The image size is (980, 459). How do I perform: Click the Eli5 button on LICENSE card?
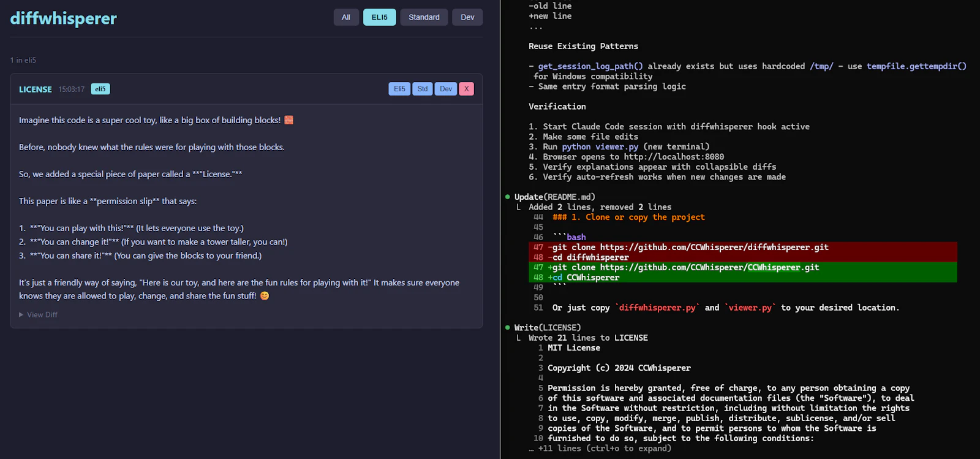click(399, 89)
